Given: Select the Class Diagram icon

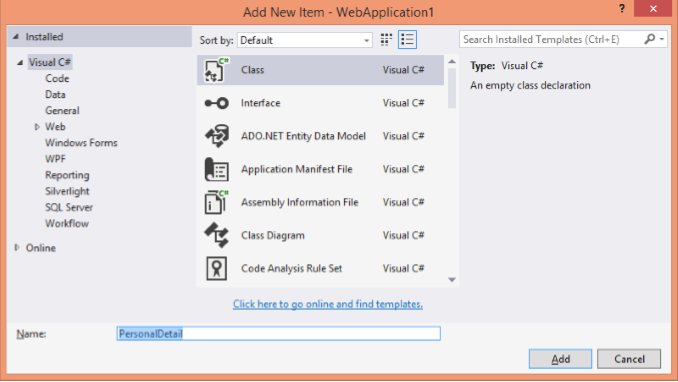Looking at the screenshot, I should (x=216, y=235).
